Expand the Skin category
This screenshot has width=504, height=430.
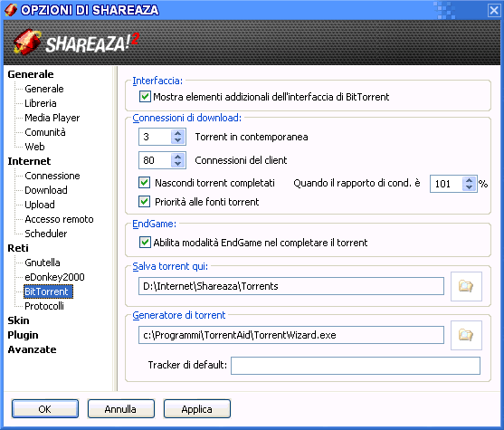(18, 320)
